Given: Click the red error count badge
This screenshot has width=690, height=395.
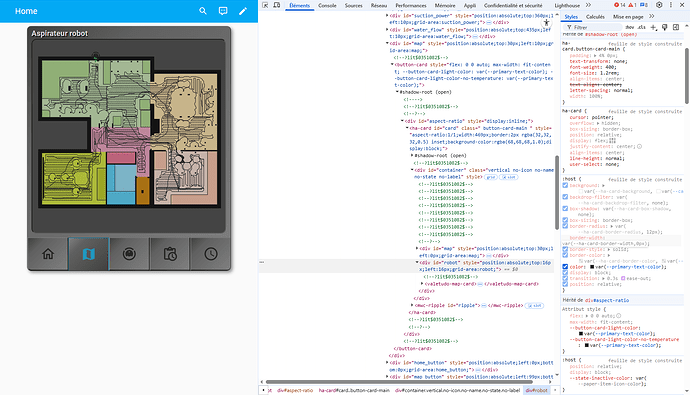Looking at the screenshot, I should point(620,5).
